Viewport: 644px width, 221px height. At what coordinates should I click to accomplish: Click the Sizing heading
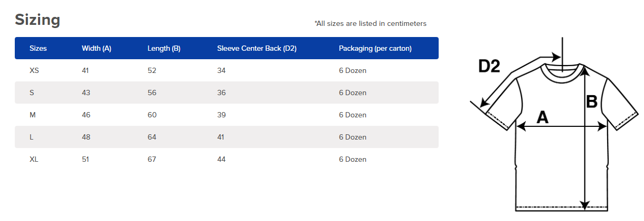(37, 20)
